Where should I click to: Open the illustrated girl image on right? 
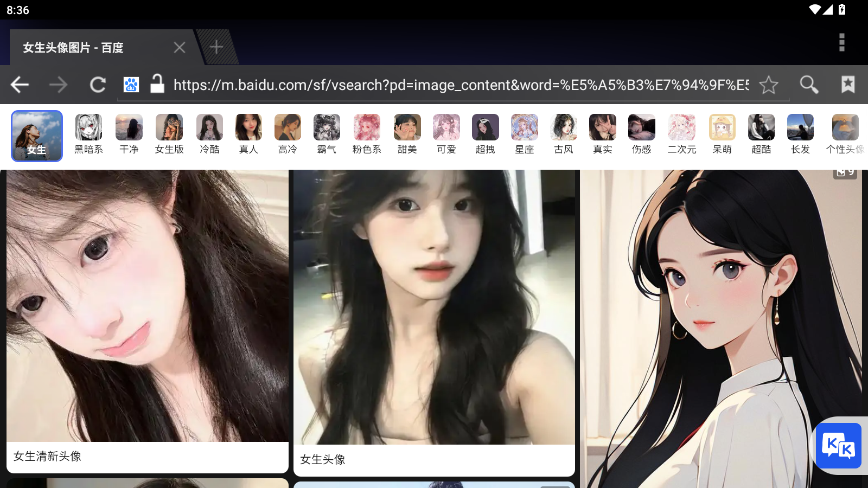click(x=720, y=325)
